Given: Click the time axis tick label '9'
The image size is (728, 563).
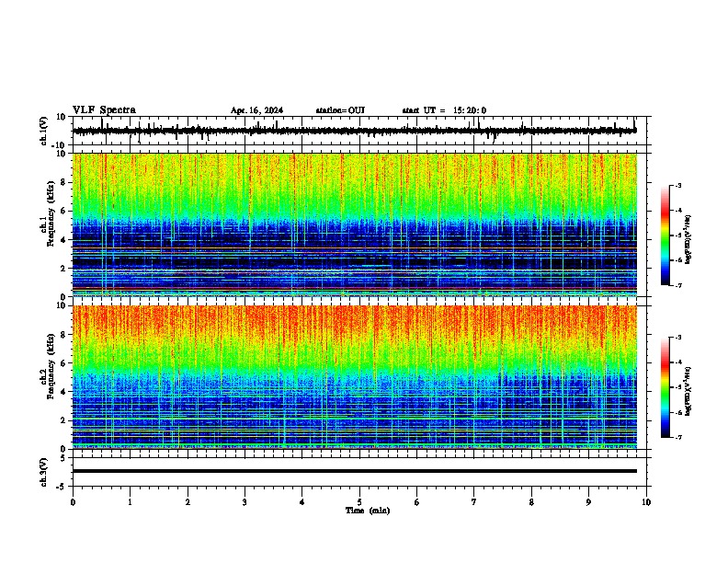Looking at the screenshot, I should 588,502.
